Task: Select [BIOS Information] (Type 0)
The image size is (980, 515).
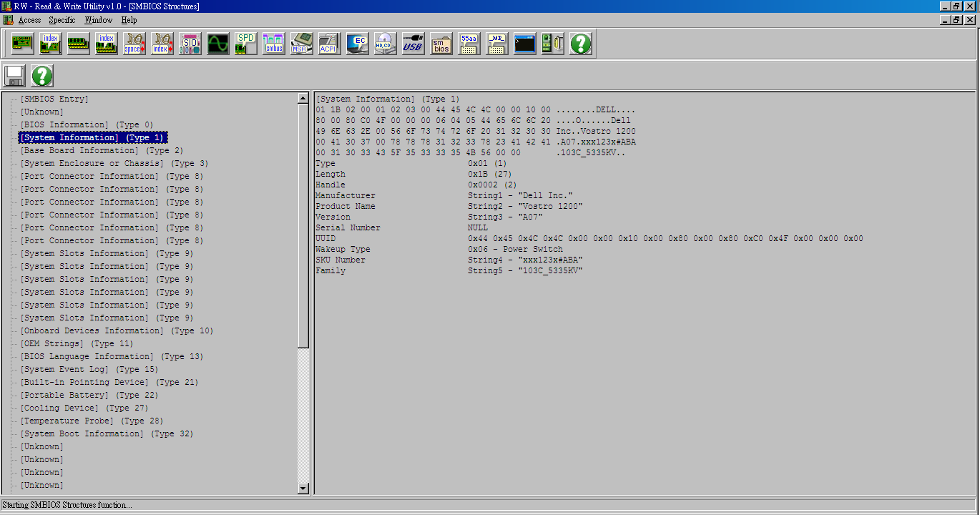Action: (87, 124)
